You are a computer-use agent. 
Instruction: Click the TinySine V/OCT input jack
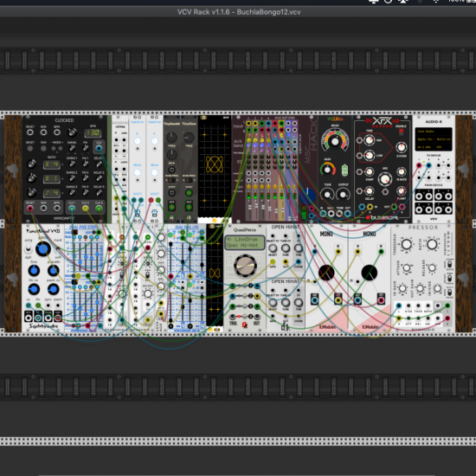click(189, 193)
